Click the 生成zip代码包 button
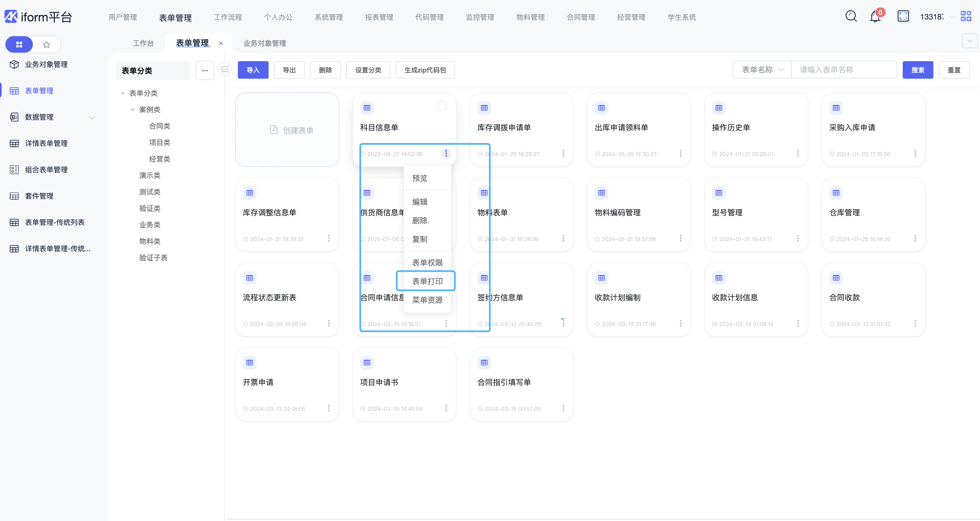 point(425,70)
